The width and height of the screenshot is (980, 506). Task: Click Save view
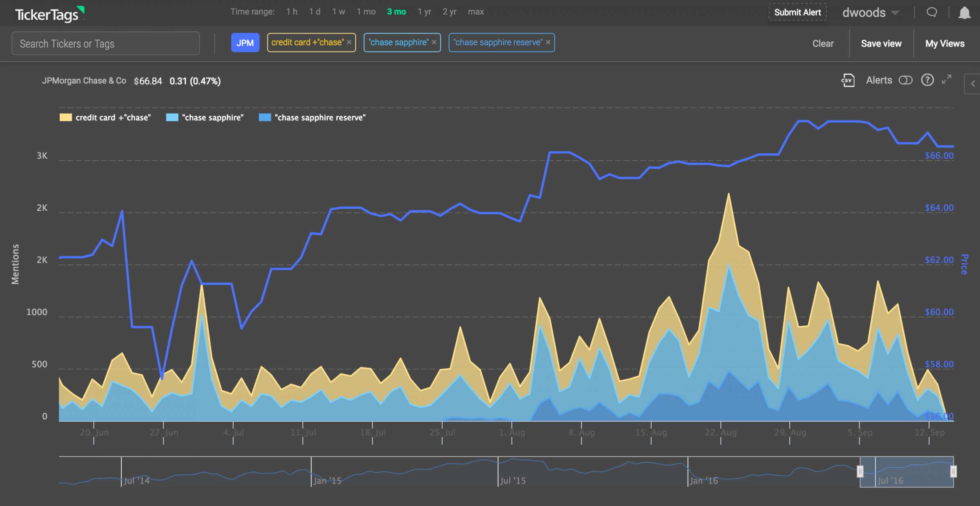point(881,43)
